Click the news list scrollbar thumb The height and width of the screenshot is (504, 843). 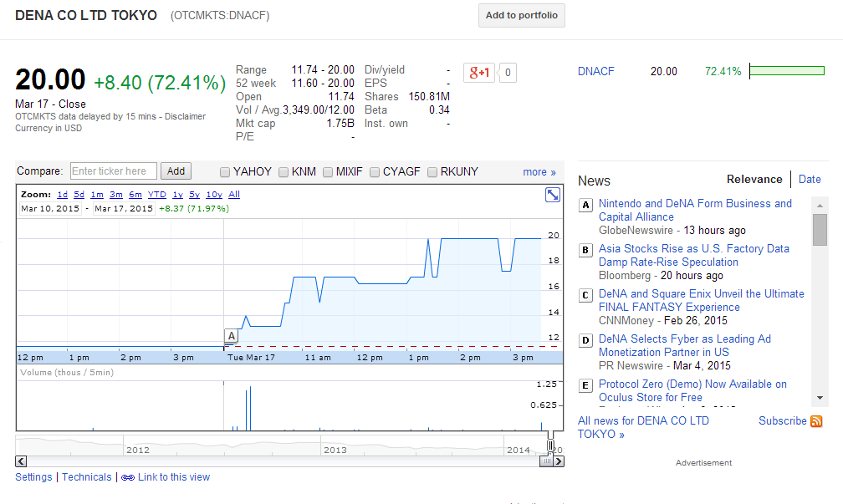[820, 229]
